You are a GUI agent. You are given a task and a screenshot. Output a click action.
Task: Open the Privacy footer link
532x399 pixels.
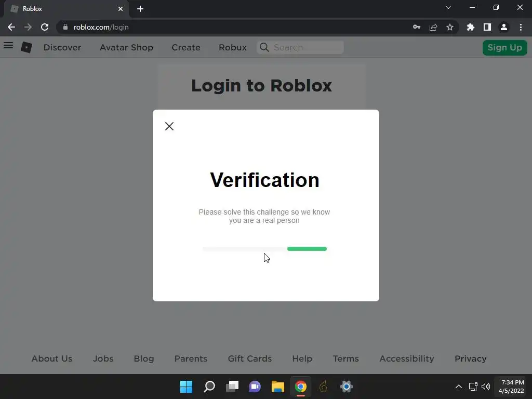471,358
